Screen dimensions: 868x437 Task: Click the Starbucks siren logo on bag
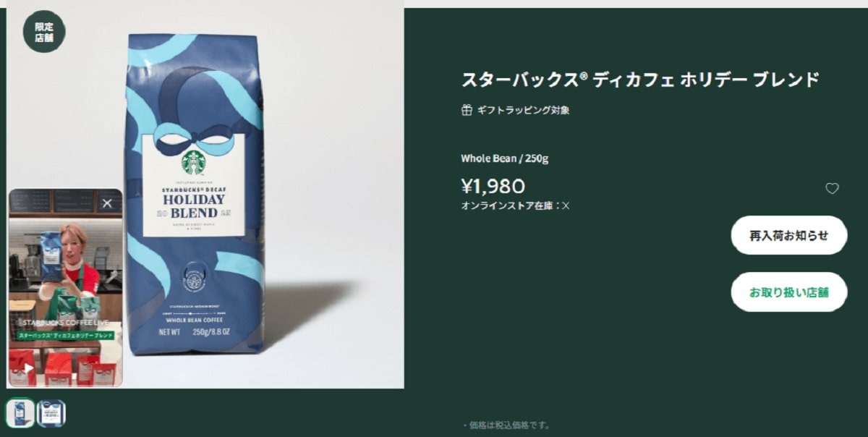click(x=193, y=163)
